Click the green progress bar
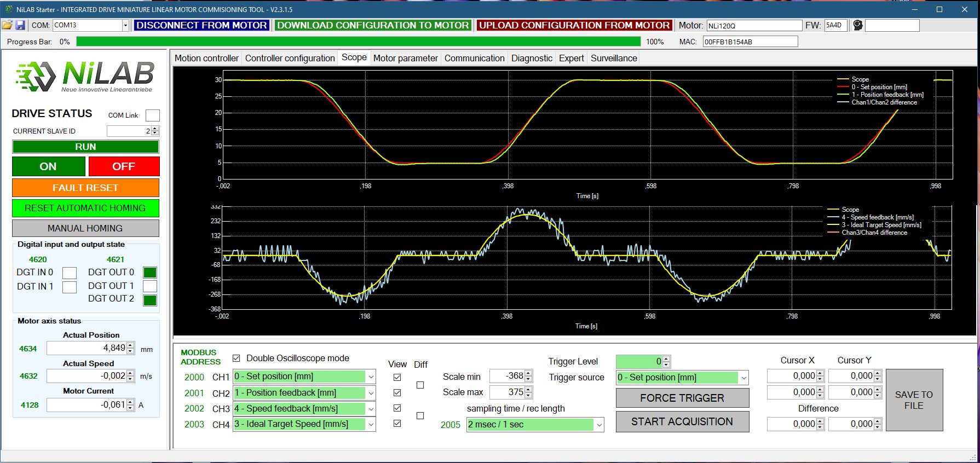 pyautogui.click(x=358, y=42)
